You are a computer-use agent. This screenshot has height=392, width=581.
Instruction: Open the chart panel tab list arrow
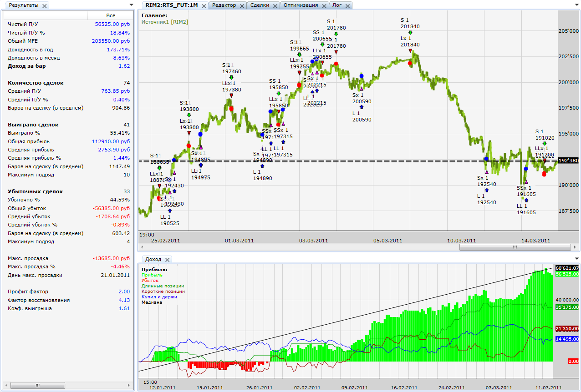[576, 5]
